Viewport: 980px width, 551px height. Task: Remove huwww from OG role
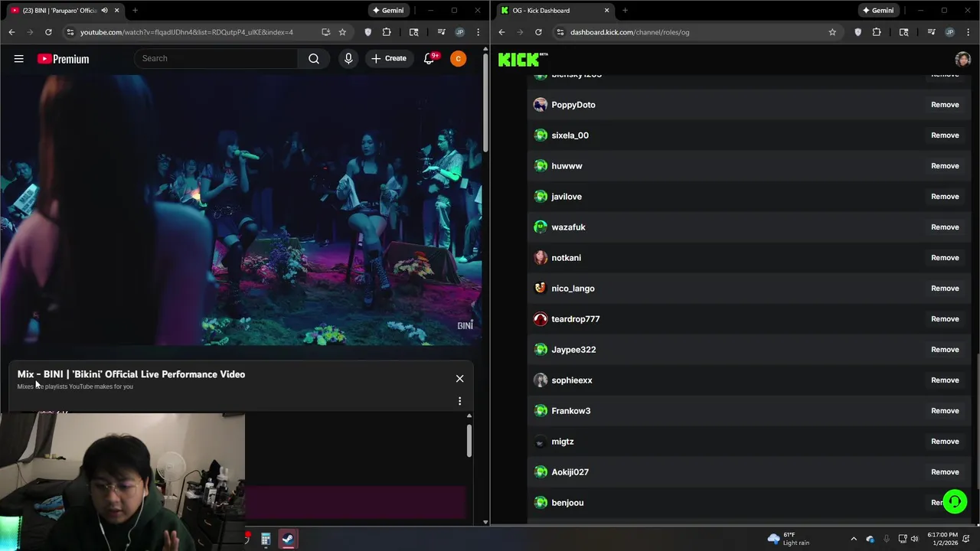click(x=945, y=166)
